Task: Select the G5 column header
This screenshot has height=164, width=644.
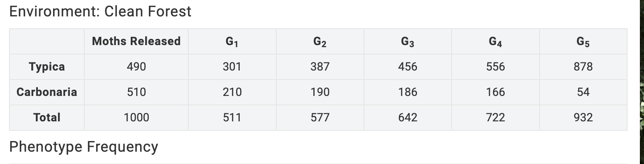Action: coord(583,42)
